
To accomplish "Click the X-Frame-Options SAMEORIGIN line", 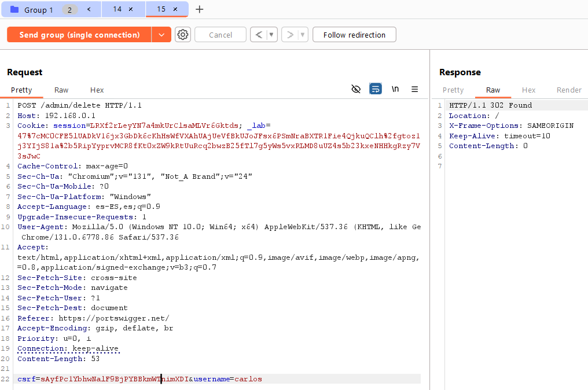I will click(x=511, y=126).
